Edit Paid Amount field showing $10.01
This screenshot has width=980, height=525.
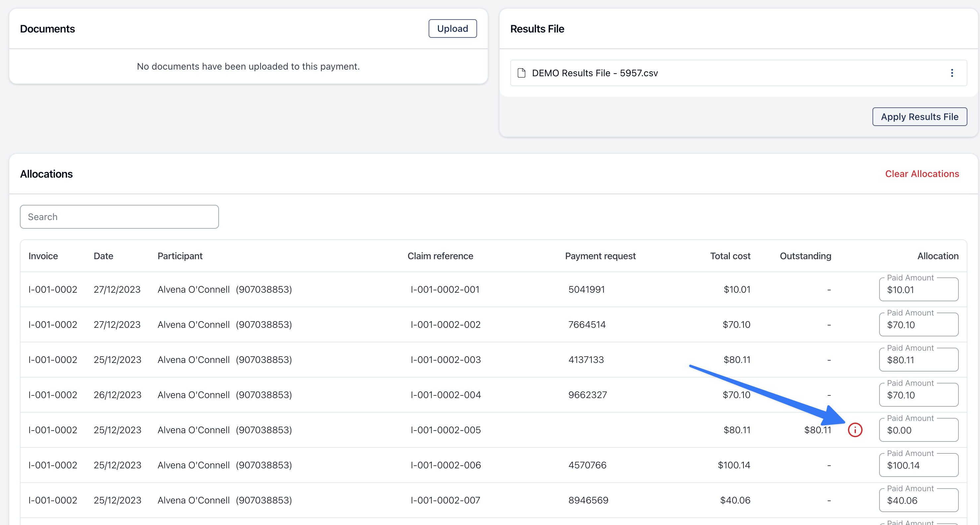click(x=918, y=290)
